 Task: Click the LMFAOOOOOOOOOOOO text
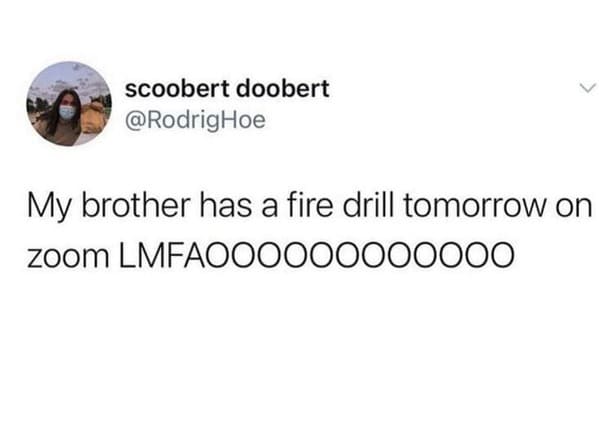pos(316,254)
